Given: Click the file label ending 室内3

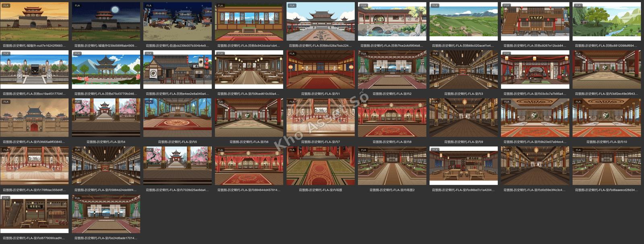Looking at the screenshot, I should click(x=464, y=94).
